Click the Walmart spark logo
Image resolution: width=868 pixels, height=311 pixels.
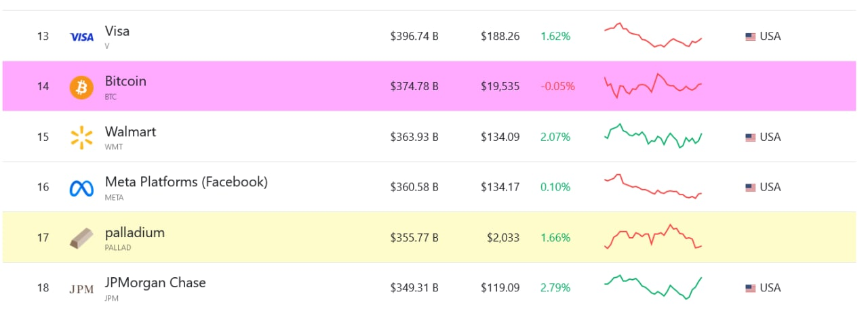point(81,137)
